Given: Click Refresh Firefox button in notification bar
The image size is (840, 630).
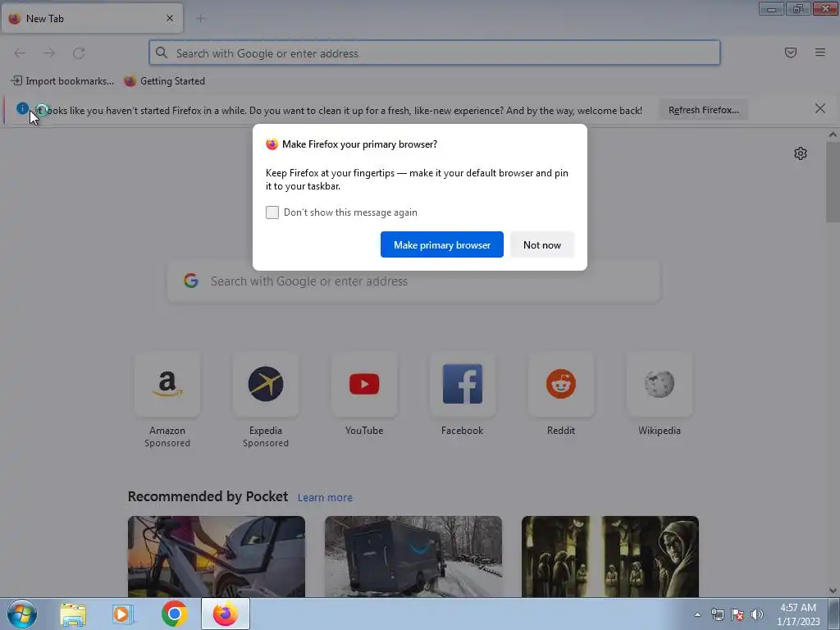Looking at the screenshot, I should [x=703, y=110].
